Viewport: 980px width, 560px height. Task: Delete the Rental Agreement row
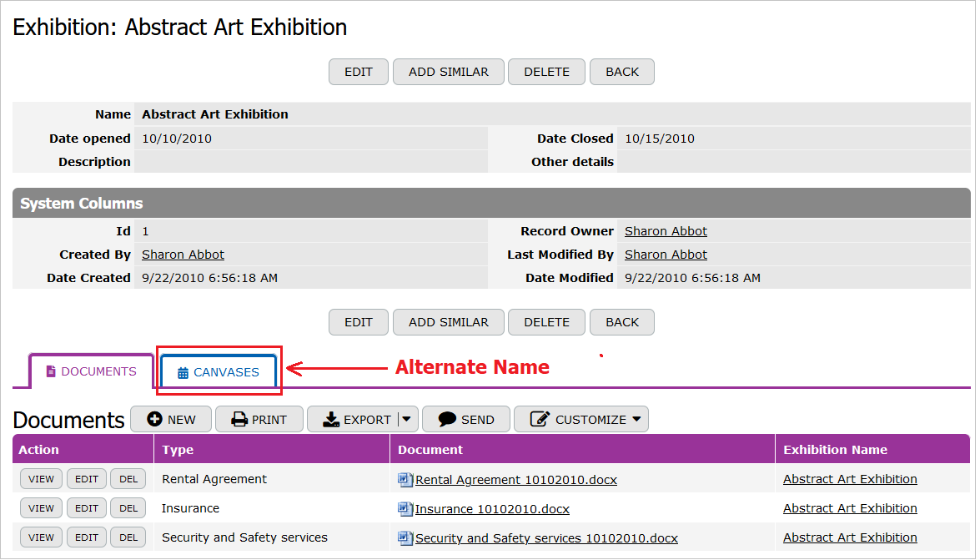tap(128, 479)
